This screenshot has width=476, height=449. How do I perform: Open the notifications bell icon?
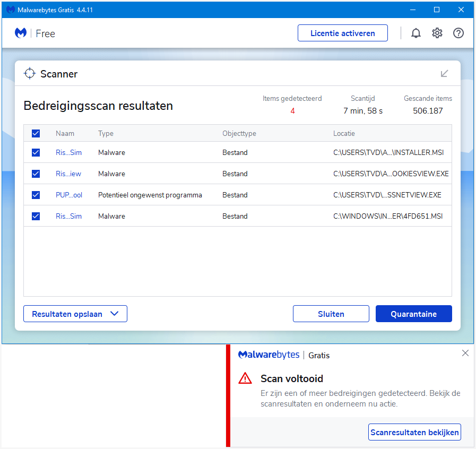pyautogui.click(x=416, y=33)
